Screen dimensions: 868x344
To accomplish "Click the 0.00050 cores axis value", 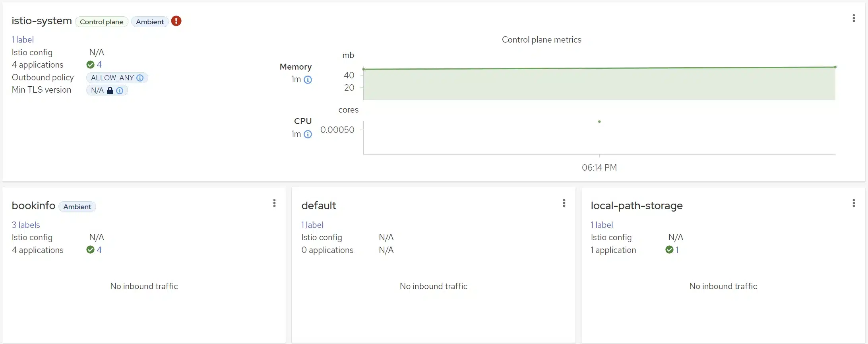I will tap(337, 130).
